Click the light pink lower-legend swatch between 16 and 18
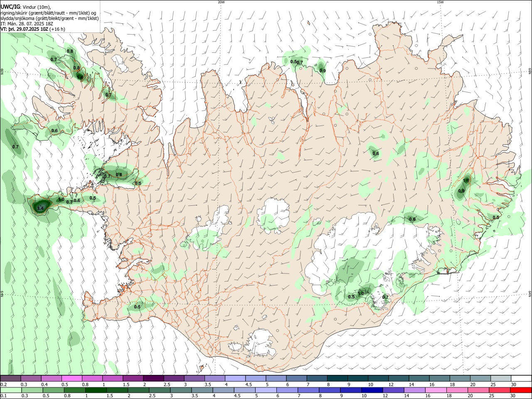Viewport: 532px width, 399px height. pyautogui.click(x=436, y=390)
